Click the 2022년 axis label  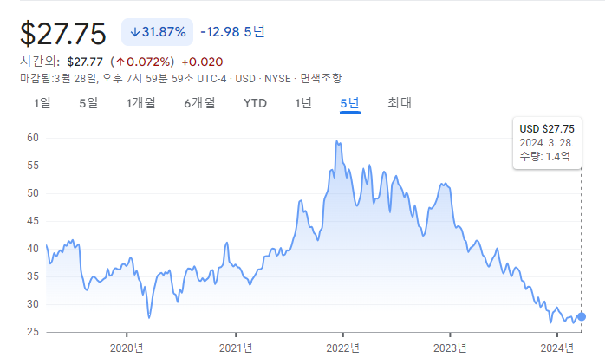pos(342,348)
